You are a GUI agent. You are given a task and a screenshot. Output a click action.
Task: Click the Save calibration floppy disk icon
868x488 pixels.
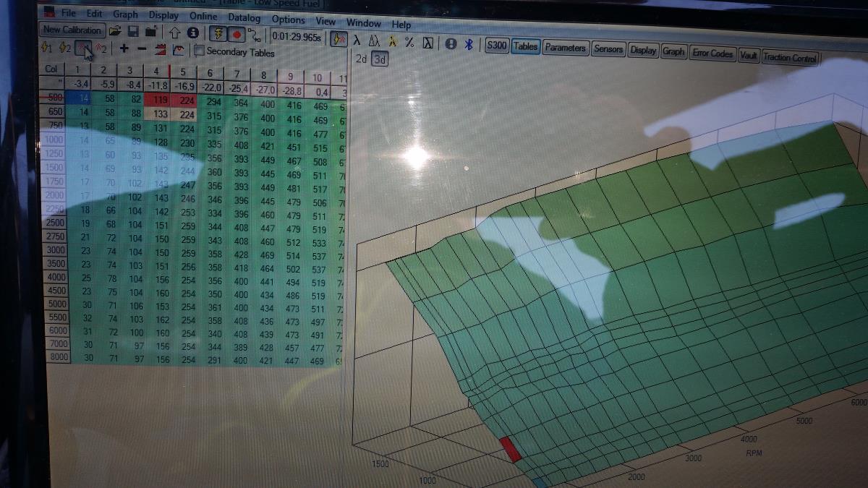(x=132, y=32)
